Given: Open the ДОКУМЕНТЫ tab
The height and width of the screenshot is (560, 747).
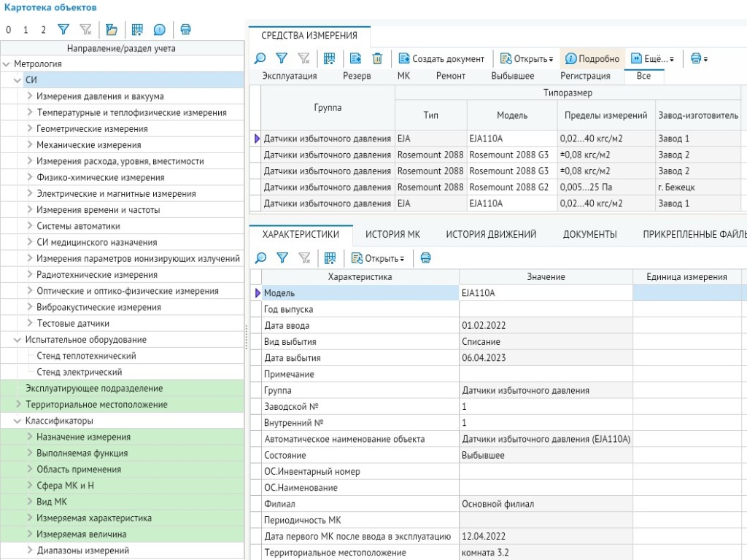Looking at the screenshot, I should (x=589, y=234).
